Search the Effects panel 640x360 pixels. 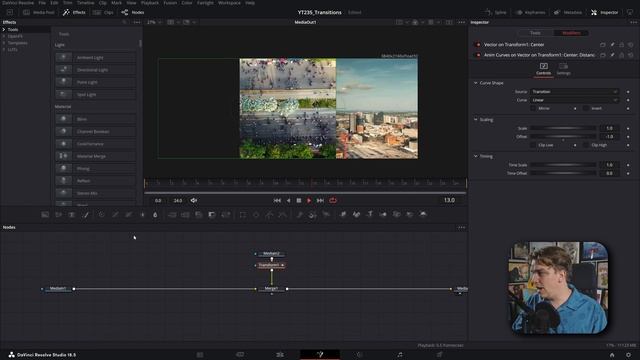click(x=124, y=22)
